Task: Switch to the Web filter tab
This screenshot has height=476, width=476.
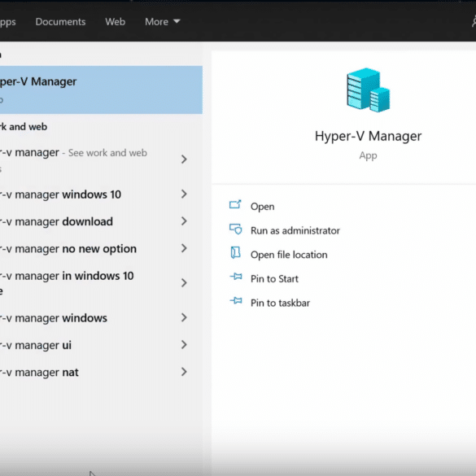Action: (115, 22)
